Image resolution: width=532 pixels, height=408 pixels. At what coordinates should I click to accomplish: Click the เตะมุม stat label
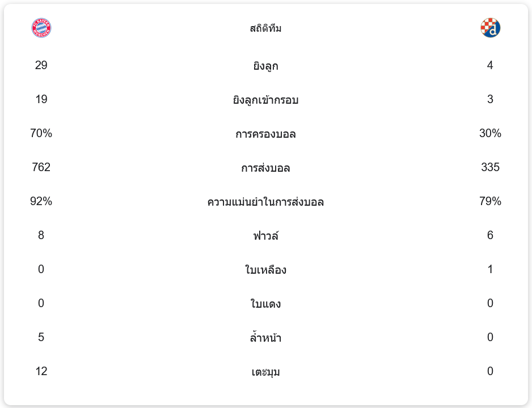tap(265, 372)
